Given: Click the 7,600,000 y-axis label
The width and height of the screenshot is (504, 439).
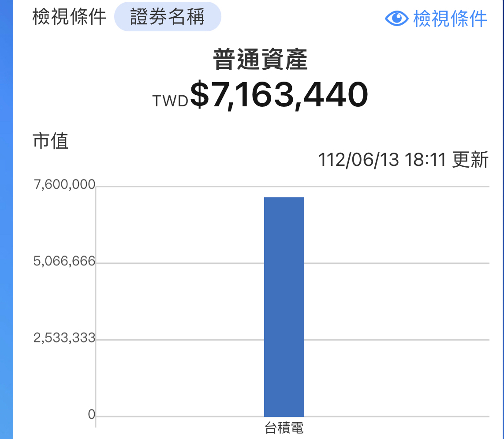Looking at the screenshot, I should click(x=64, y=185).
